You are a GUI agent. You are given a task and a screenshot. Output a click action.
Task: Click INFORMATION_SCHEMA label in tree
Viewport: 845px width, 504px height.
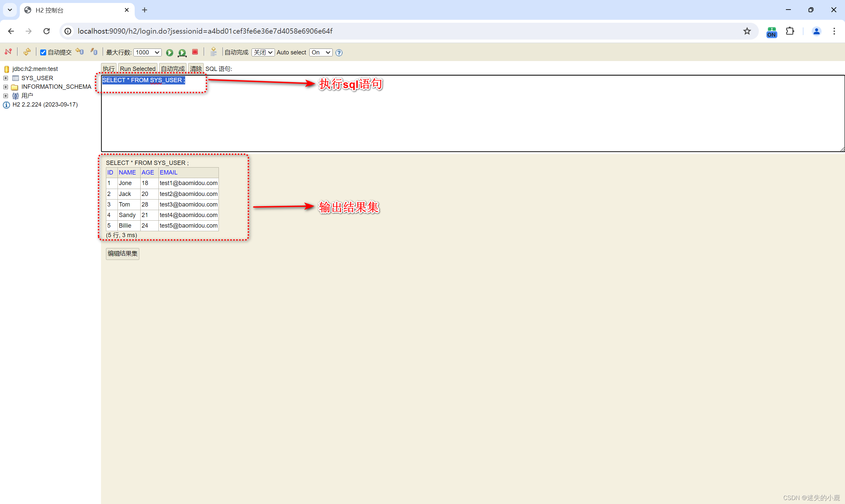tap(56, 87)
